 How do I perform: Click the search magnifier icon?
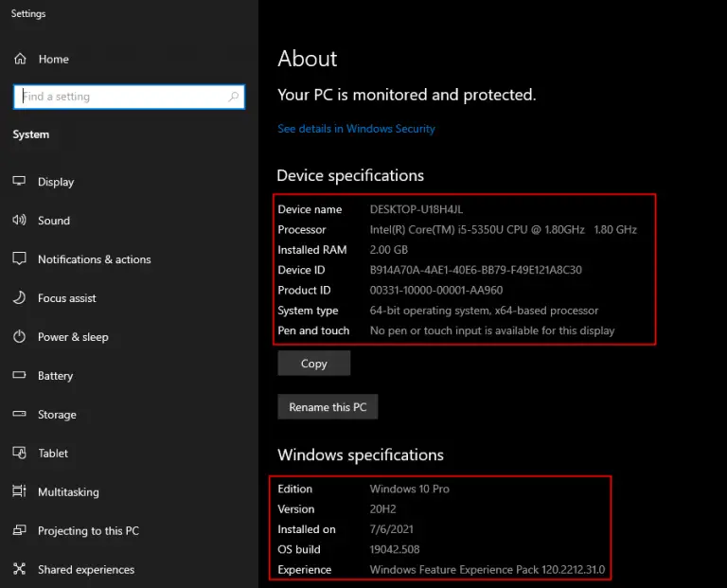click(233, 97)
